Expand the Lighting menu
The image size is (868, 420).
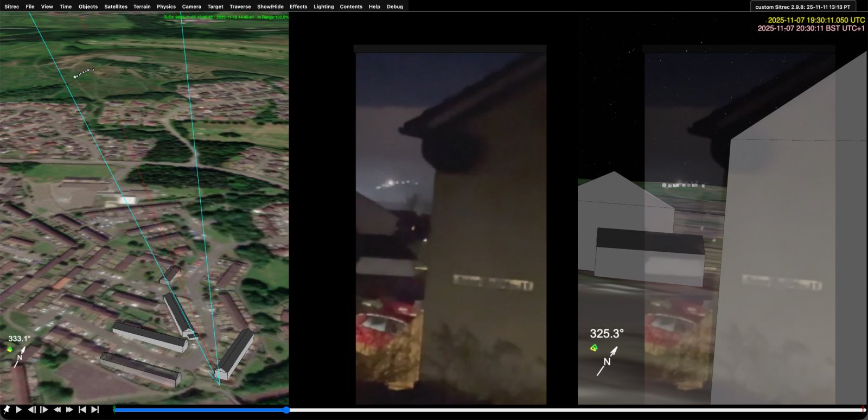point(323,7)
